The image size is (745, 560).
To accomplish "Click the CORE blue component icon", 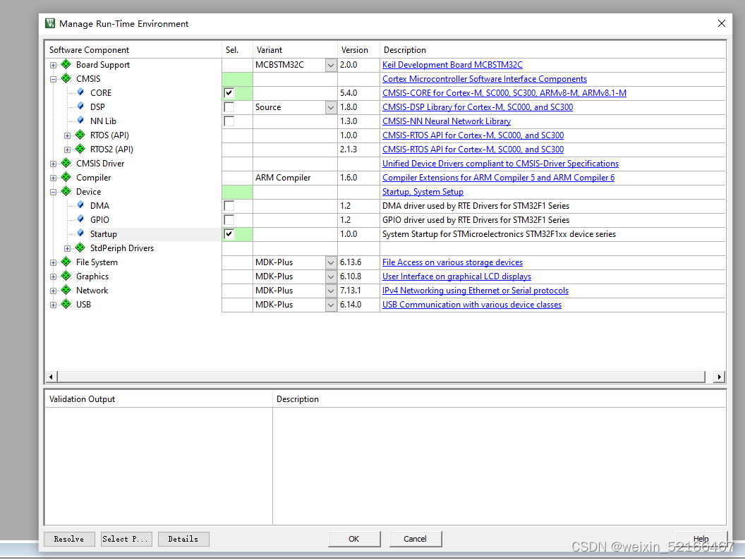I will (x=80, y=92).
